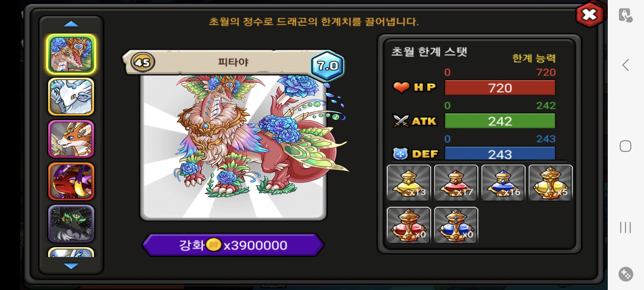Choose the dark green-eyed dragon thumbnail
644x290 pixels.
[71, 224]
